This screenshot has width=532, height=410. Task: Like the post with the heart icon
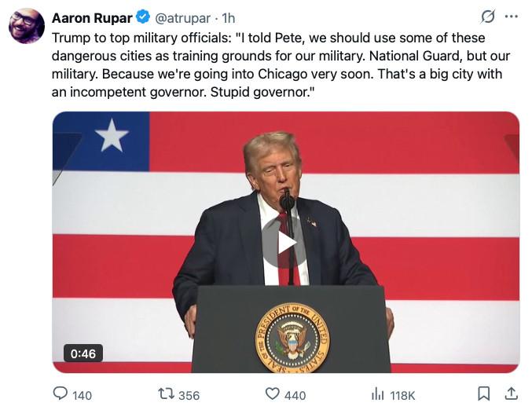272,394
